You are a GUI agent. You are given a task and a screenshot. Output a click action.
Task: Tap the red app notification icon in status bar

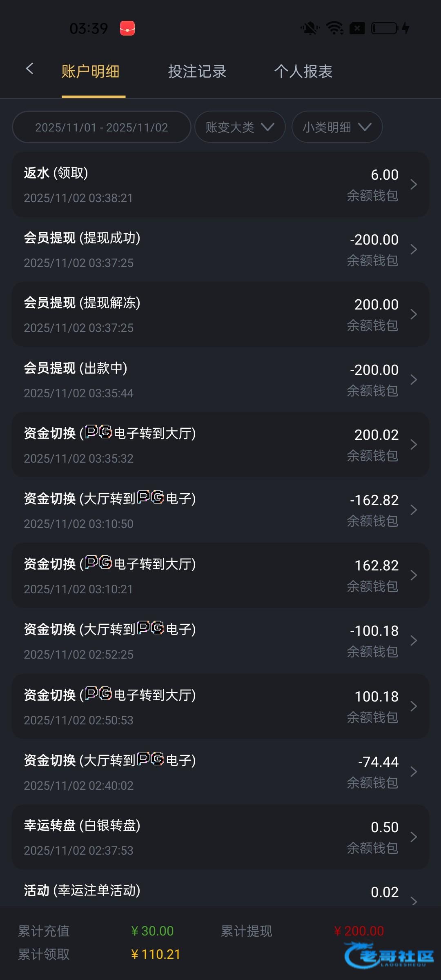pyautogui.click(x=127, y=29)
